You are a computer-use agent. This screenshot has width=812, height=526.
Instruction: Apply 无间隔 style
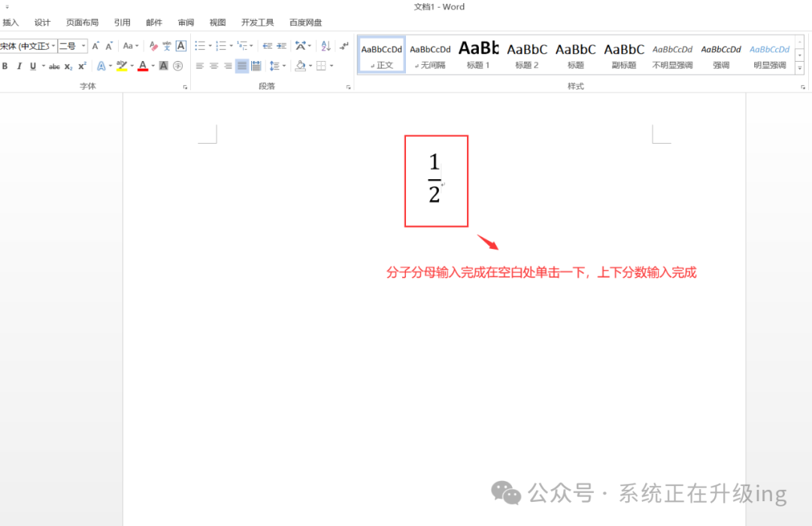pyautogui.click(x=430, y=55)
